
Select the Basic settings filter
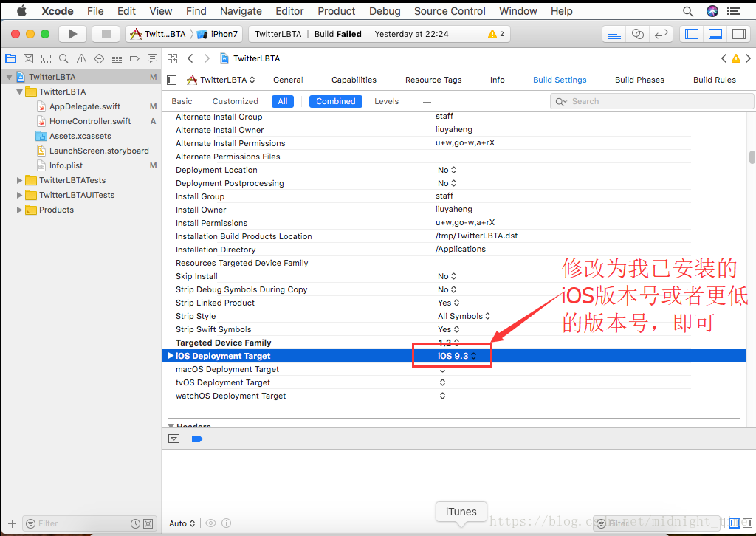click(x=182, y=101)
